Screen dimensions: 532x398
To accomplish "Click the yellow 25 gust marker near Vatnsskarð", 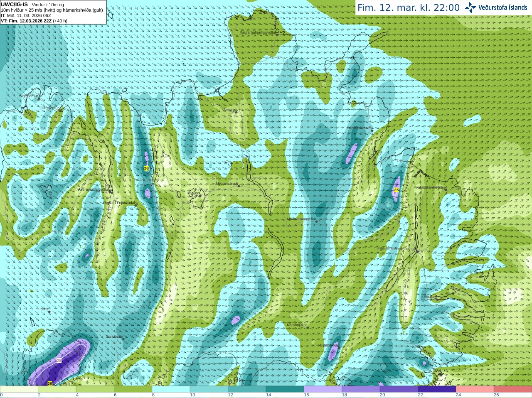I will (396, 190).
